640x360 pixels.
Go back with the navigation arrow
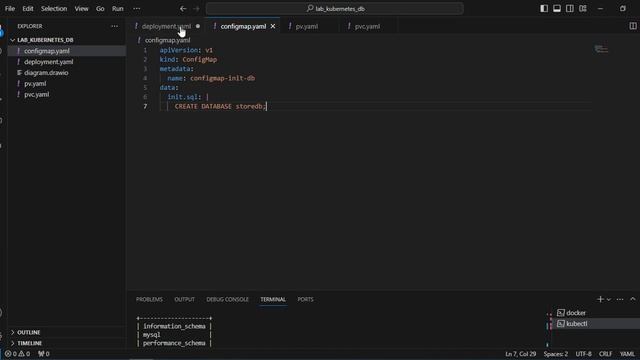pyautogui.click(x=183, y=9)
